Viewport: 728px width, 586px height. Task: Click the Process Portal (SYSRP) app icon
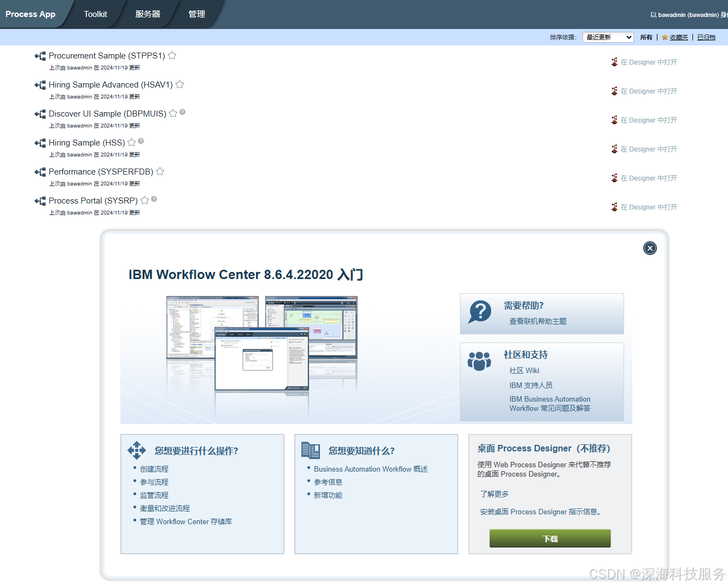40,201
